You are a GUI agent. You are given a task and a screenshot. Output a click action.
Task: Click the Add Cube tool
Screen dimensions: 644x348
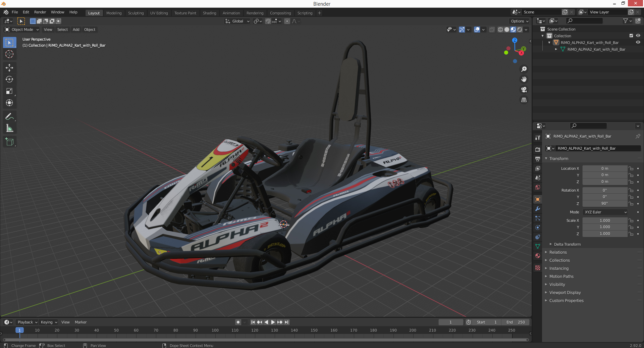tap(9, 142)
